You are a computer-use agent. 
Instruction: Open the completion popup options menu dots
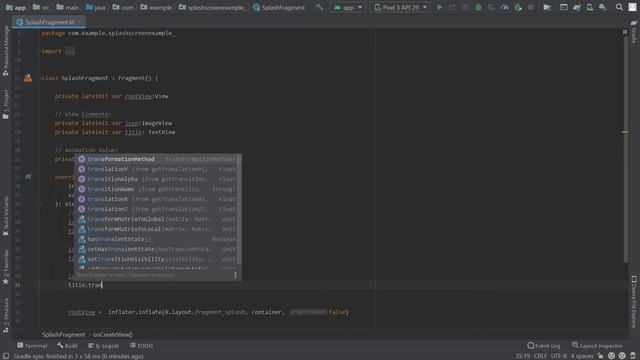point(235,275)
